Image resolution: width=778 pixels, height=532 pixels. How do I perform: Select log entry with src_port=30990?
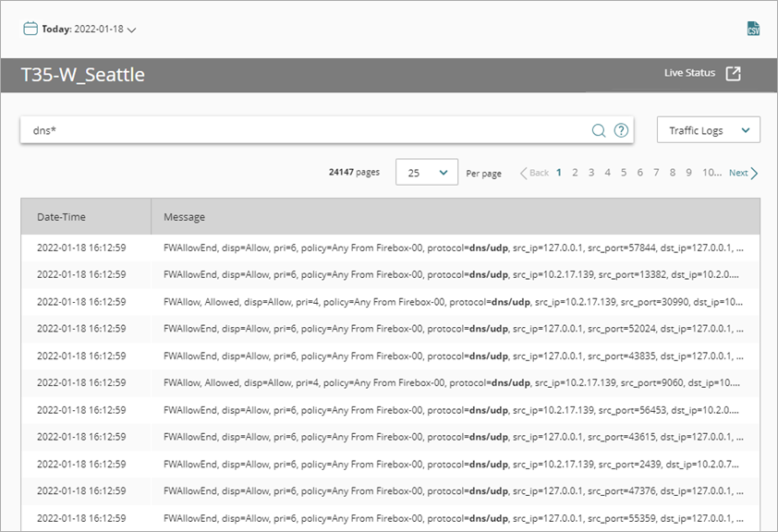click(453, 302)
